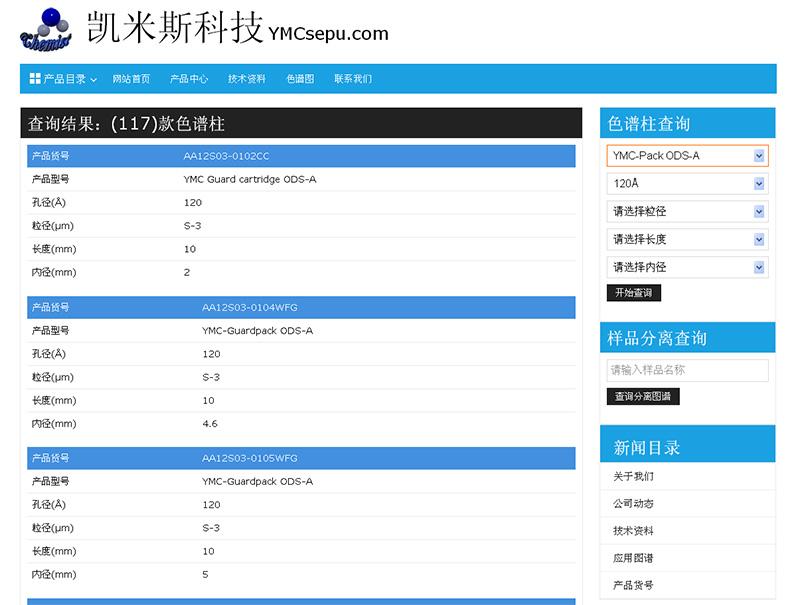The image size is (800, 605).
Task: Click the 查询结果: (117)款色谱柱 heading
Action: [x=126, y=123]
